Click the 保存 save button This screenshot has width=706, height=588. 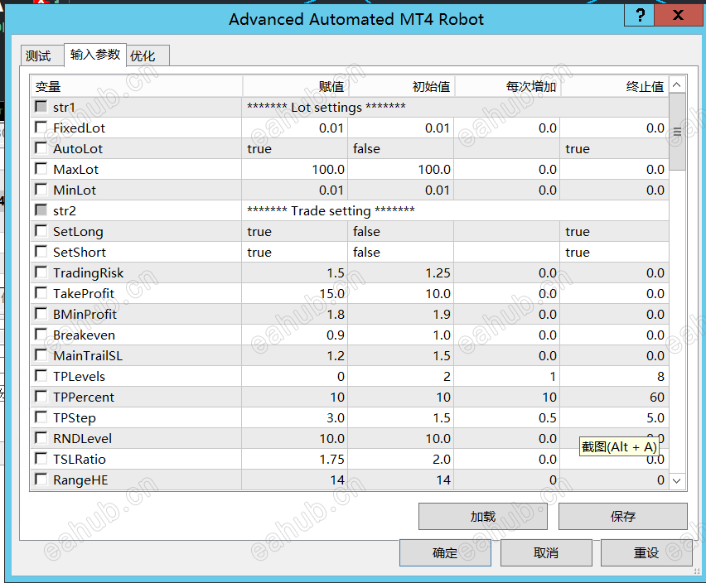pos(622,517)
